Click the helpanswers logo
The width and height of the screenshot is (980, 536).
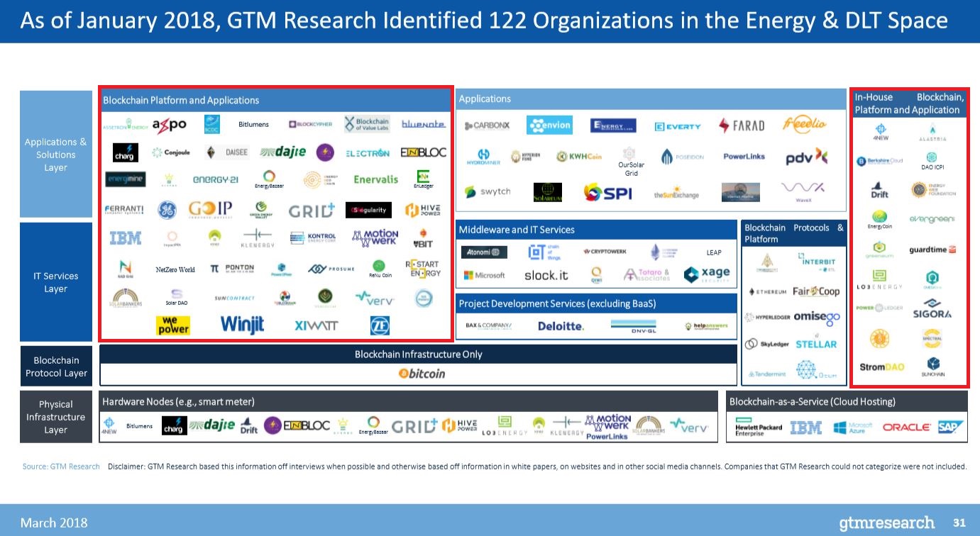(x=706, y=326)
